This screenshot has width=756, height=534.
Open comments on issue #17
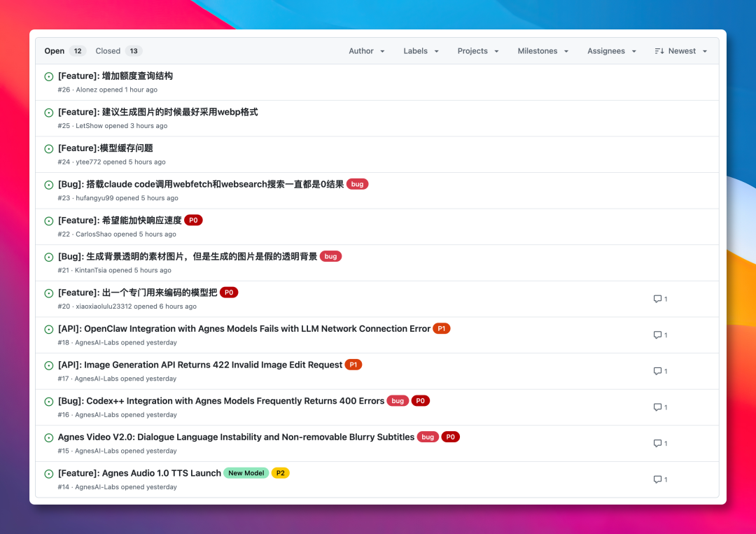(x=660, y=371)
